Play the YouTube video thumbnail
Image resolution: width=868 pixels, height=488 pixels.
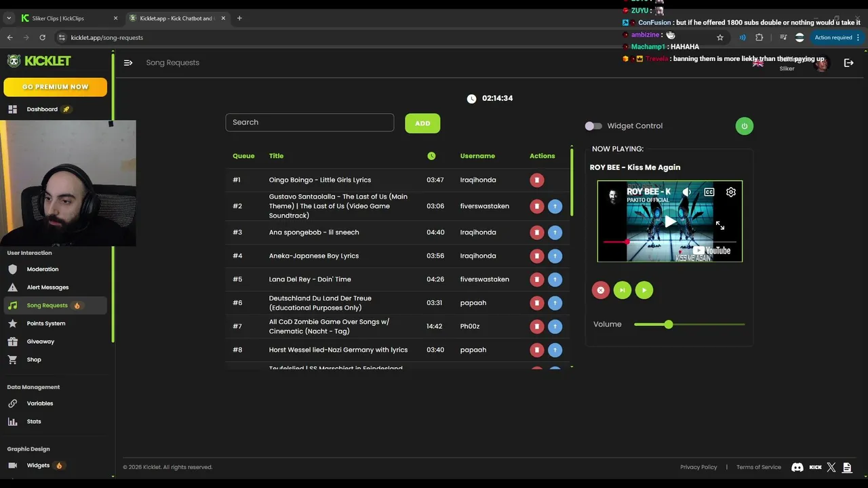click(670, 222)
